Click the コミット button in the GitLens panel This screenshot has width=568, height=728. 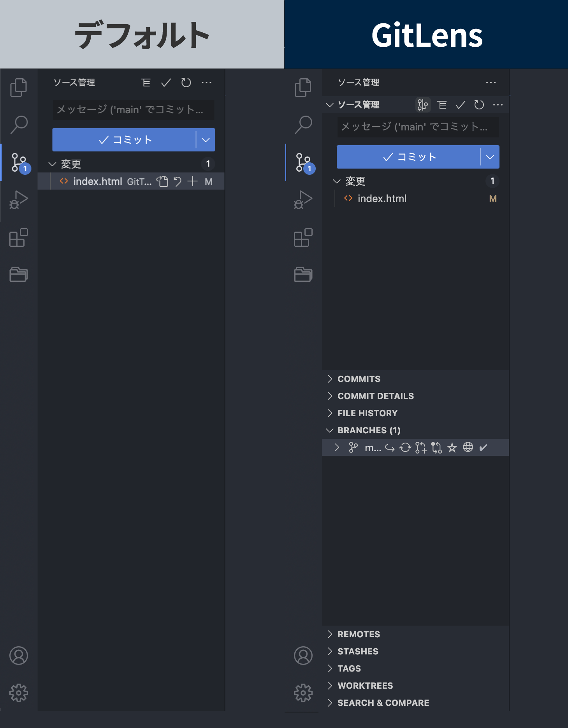pos(408,157)
